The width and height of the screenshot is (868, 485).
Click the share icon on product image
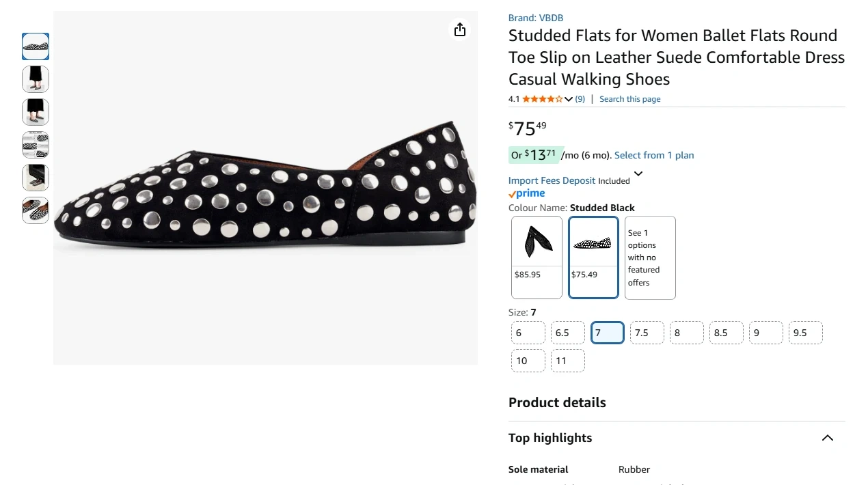coord(460,29)
